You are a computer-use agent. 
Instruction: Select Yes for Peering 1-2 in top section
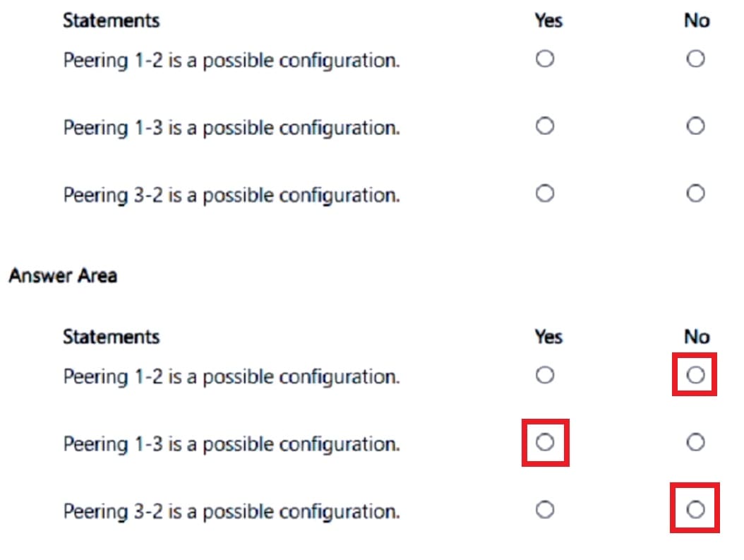(x=544, y=59)
